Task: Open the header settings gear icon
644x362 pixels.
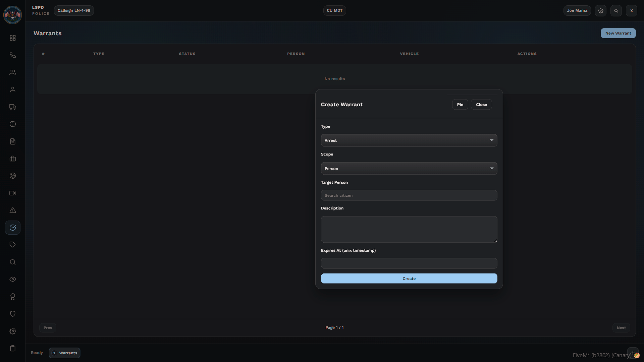Action: [601, 11]
